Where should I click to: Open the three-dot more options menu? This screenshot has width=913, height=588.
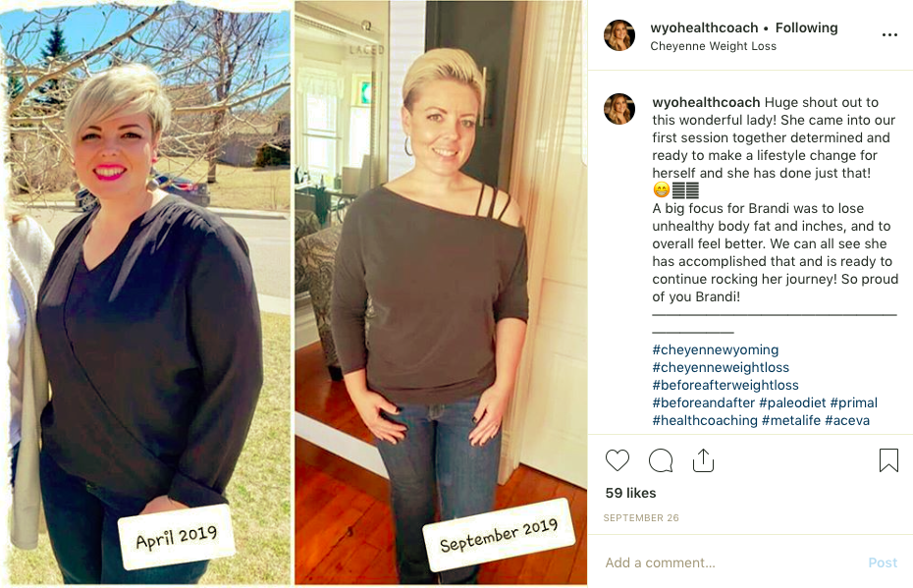pyautogui.click(x=889, y=35)
